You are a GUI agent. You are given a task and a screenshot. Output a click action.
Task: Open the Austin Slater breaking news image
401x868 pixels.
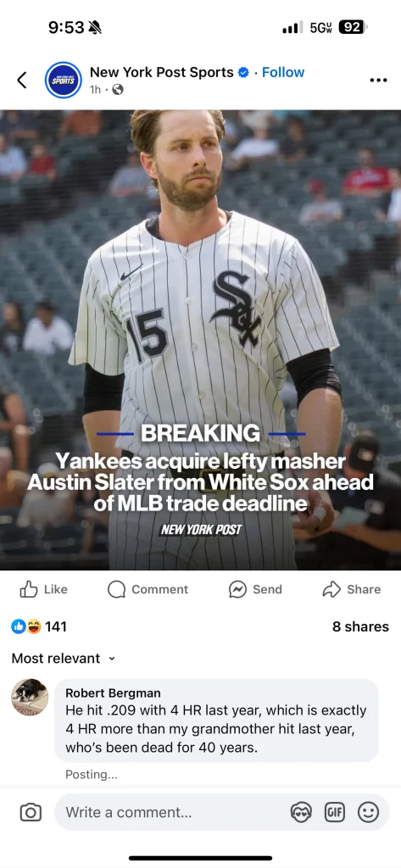(x=200, y=340)
